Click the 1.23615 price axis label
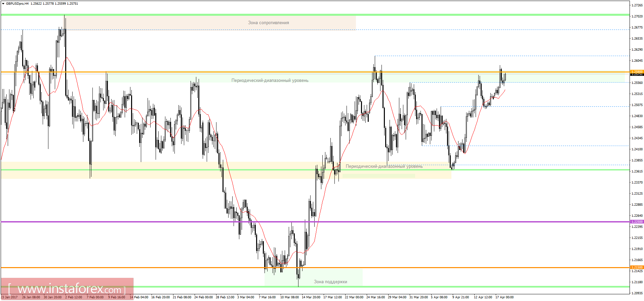Viewport: 644px width, 301px height. [637, 171]
